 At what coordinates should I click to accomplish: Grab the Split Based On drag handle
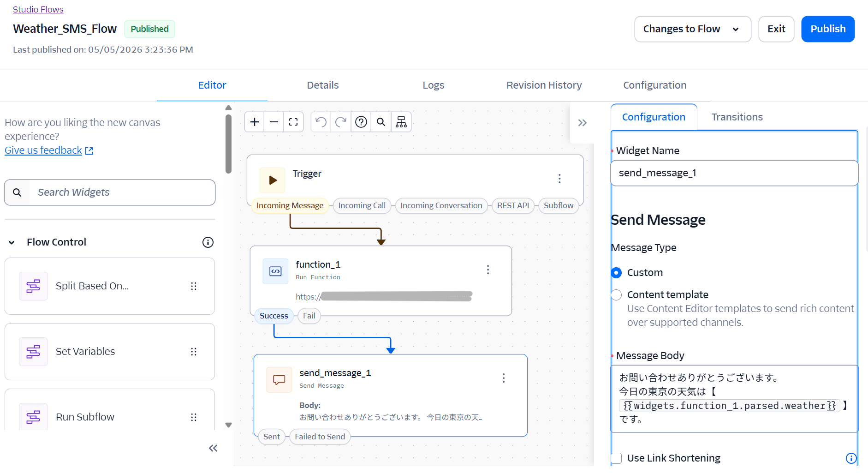click(194, 286)
